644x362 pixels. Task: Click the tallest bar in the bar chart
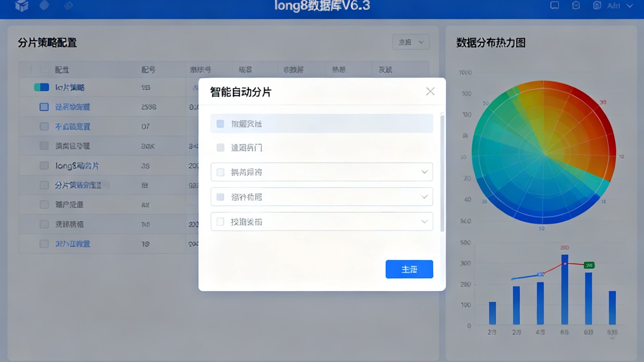[565, 289]
